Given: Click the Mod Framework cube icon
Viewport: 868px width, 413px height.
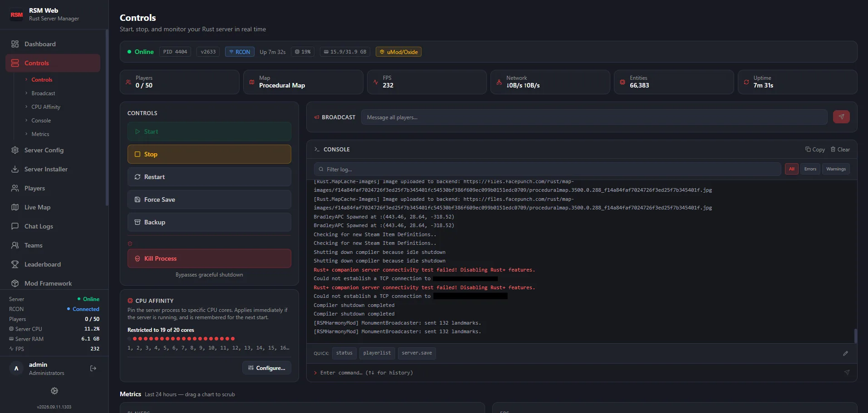Looking at the screenshot, I should coord(15,283).
